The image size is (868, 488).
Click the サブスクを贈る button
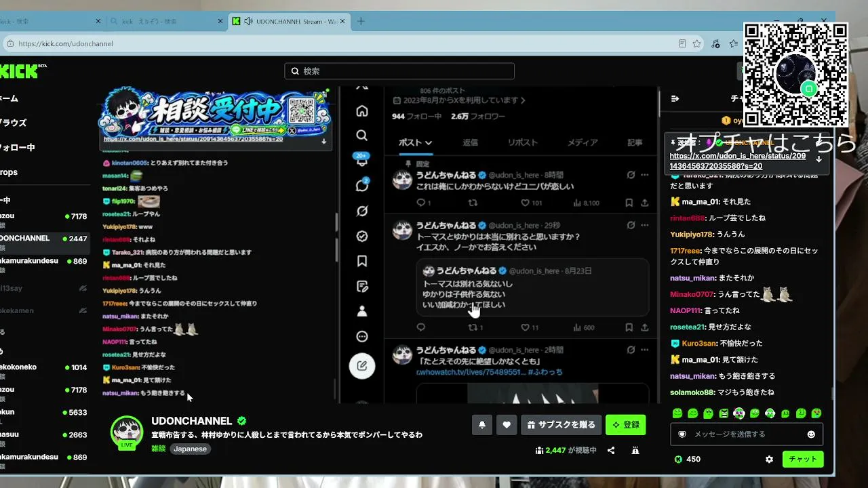561,425
